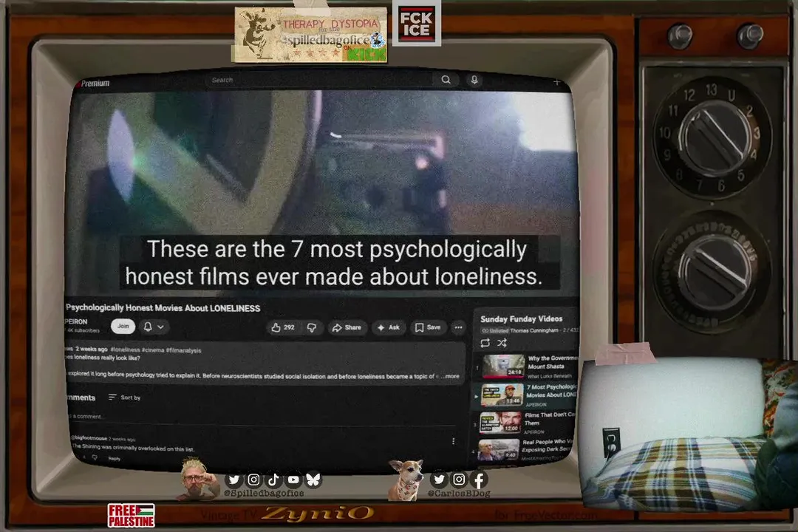This screenshot has width=798, height=532.
Task: Open the comments Sort by menu
Action: [x=125, y=397]
